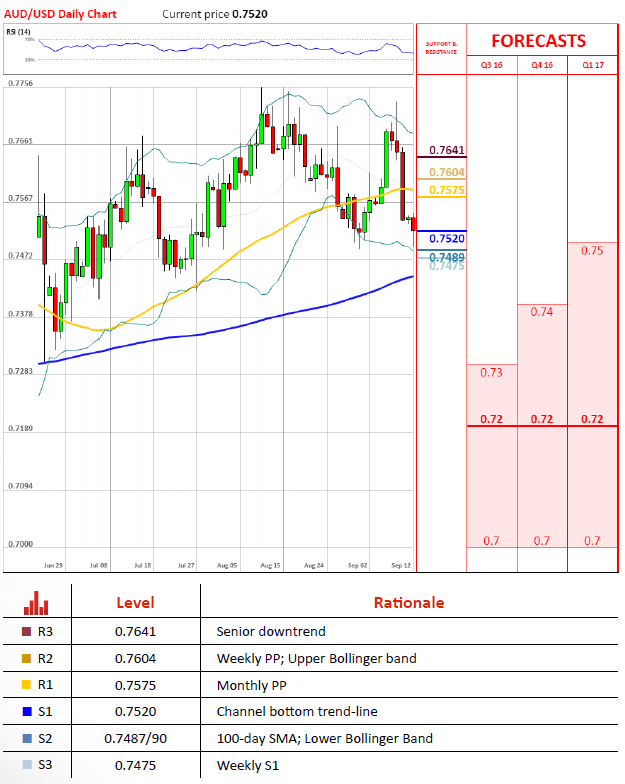Screen dimensions: 625x784
Task: Click the dark red R3 color square
Action: pyautogui.click(x=25, y=632)
